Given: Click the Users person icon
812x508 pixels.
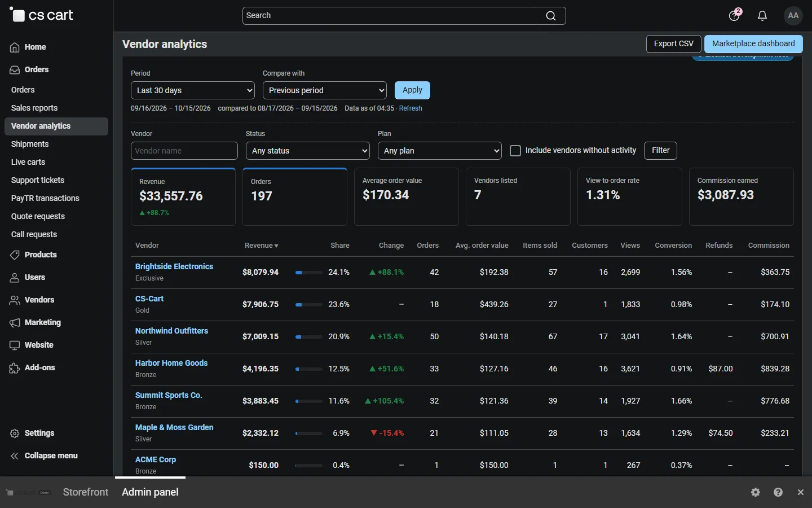Looking at the screenshot, I should coord(15,278).
